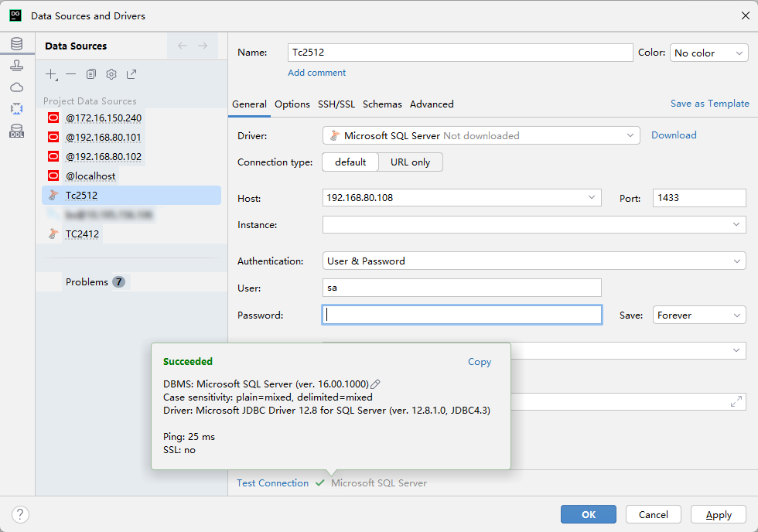Confirm with the OK button

click(x=589, y=515)
